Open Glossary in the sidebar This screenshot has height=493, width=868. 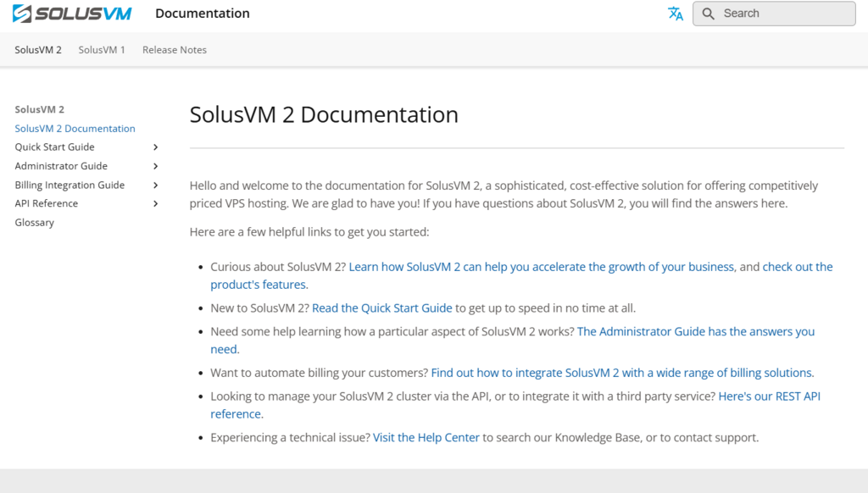(35, 223)
